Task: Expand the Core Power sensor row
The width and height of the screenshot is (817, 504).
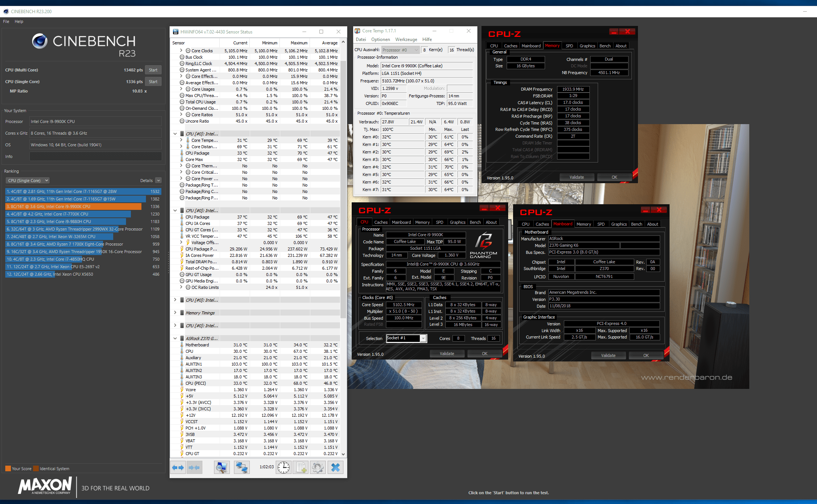Action: click(x=181, y=178)
